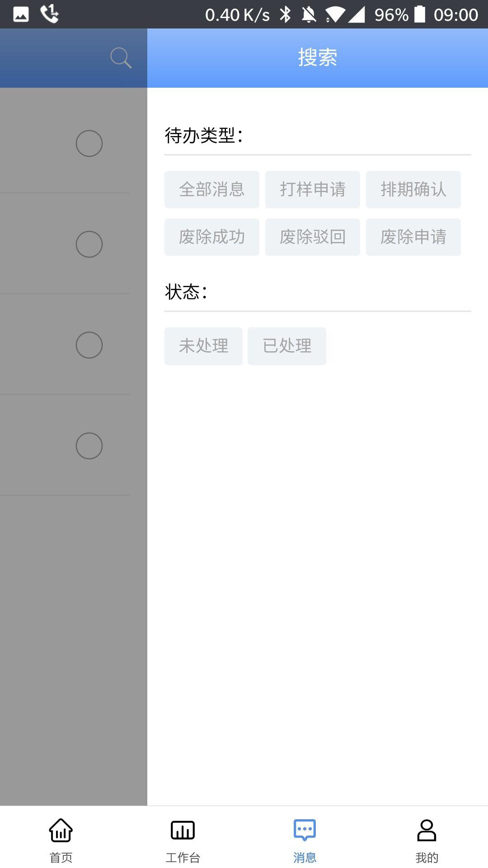
Task: Select 废除成功 filter option
Action: pos(211,237)
